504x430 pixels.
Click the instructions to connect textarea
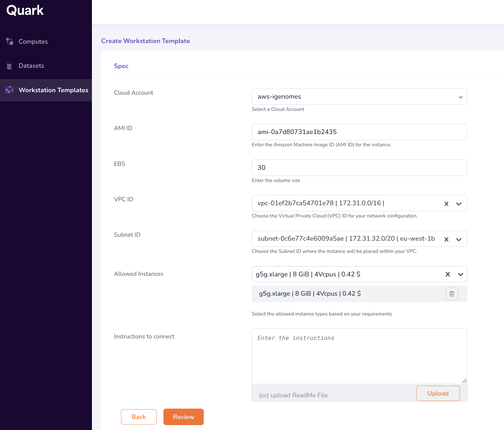coord(359,356)
